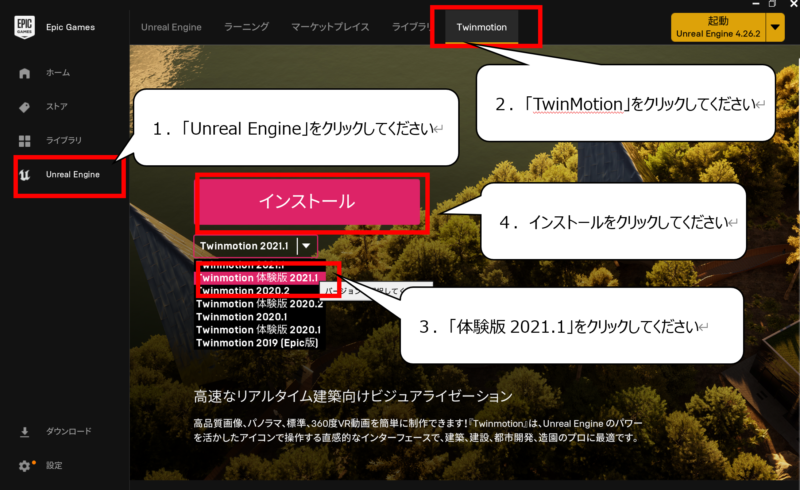Minimize the Epic Games launcher window
The height and width of the screenshot is (490, 800).
[x=756, y=4]
